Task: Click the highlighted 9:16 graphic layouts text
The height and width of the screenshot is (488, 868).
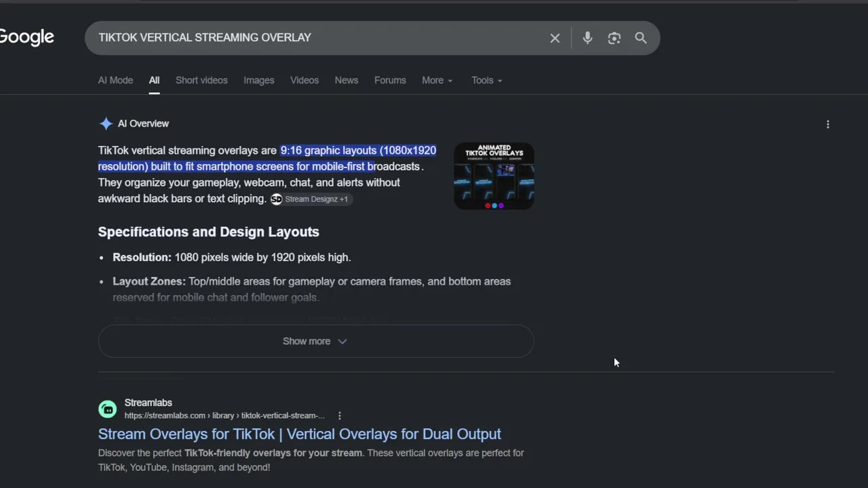Action: [267, 158]
